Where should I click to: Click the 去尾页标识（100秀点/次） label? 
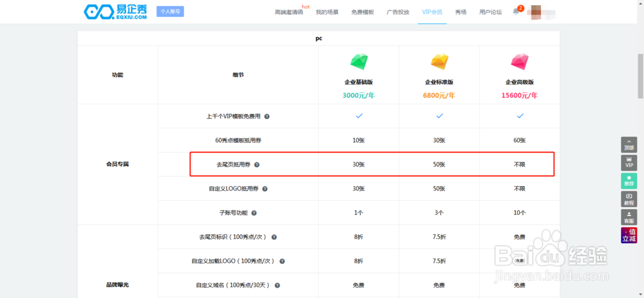pyautogui.click(x=233, y=237)
